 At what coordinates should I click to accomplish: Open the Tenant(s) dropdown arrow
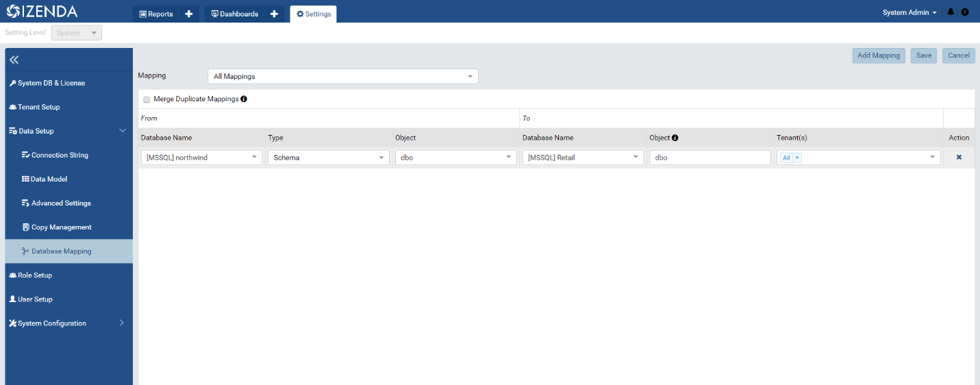(x=932, y=158)
